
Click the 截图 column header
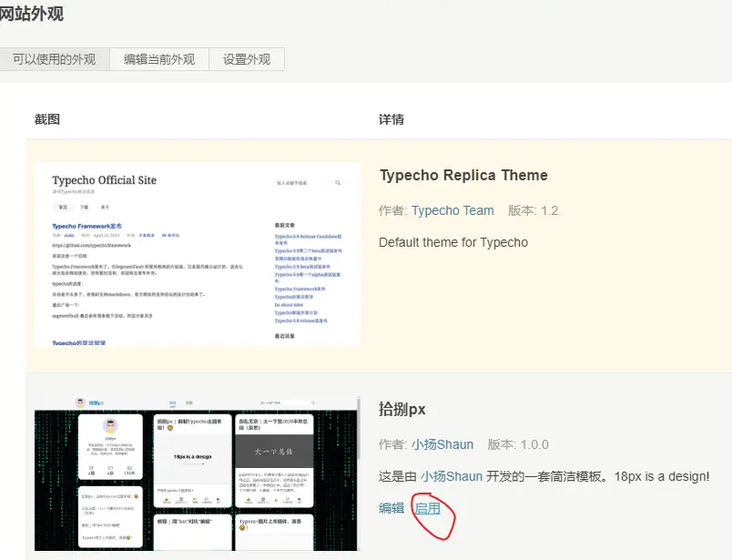[47, 119]
